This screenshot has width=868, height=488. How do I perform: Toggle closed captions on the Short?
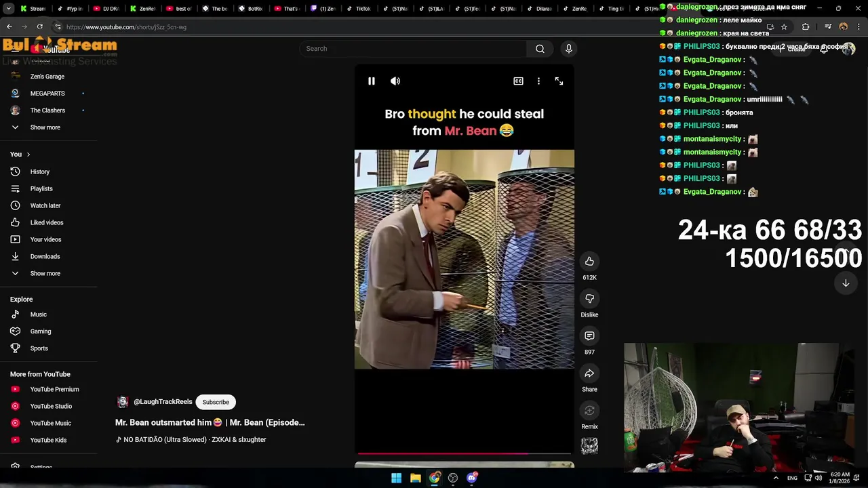tap(518, 81)
